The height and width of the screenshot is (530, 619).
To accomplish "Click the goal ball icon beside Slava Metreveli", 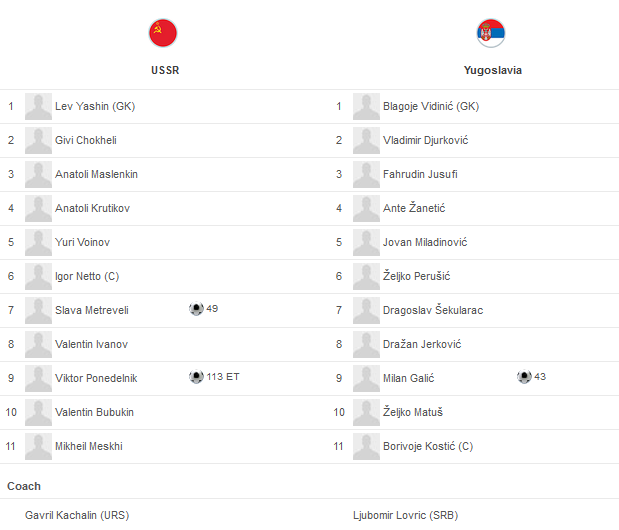I will coord(196,309).
